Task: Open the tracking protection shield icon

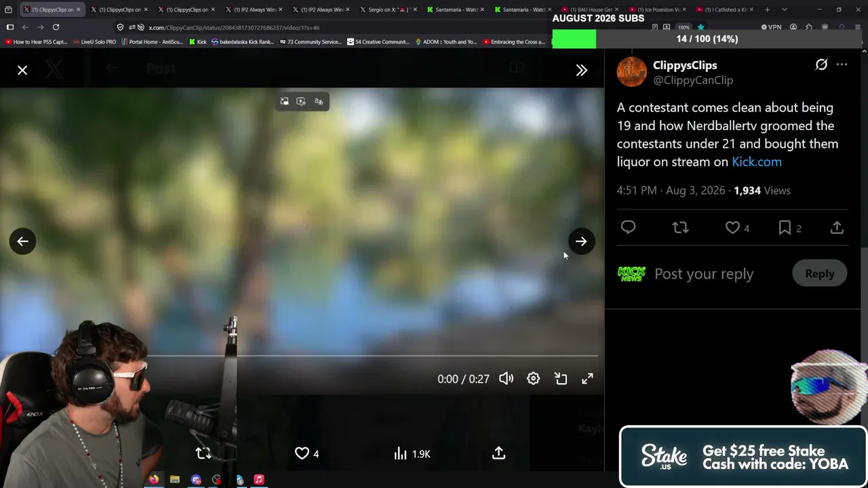Action: click(120, 27)
